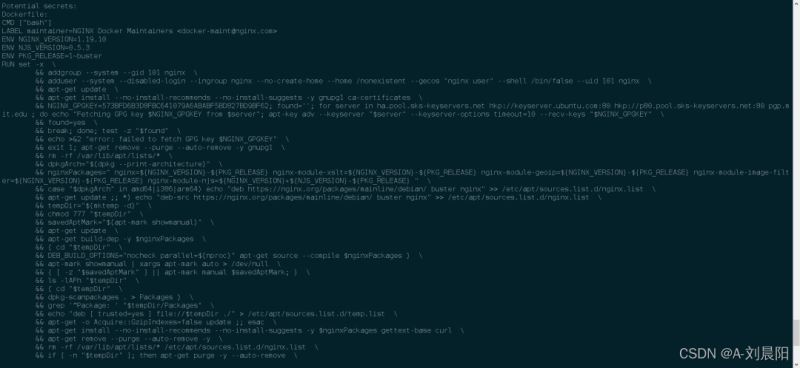800x368 pixels.
Task: Click the docker-maint@nginx.com email address
Action: point(227,31)
